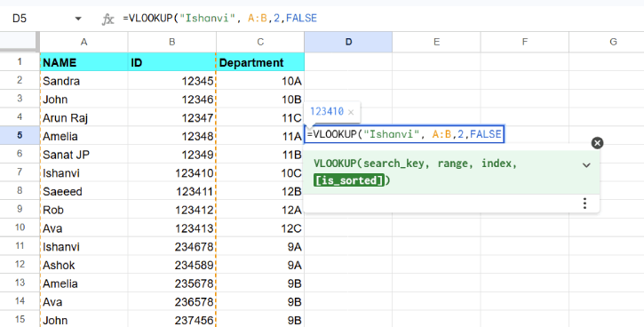This screenshot has width=644, height=327.
Task: Click the cell containing Rob
Action: click(83, 210)
